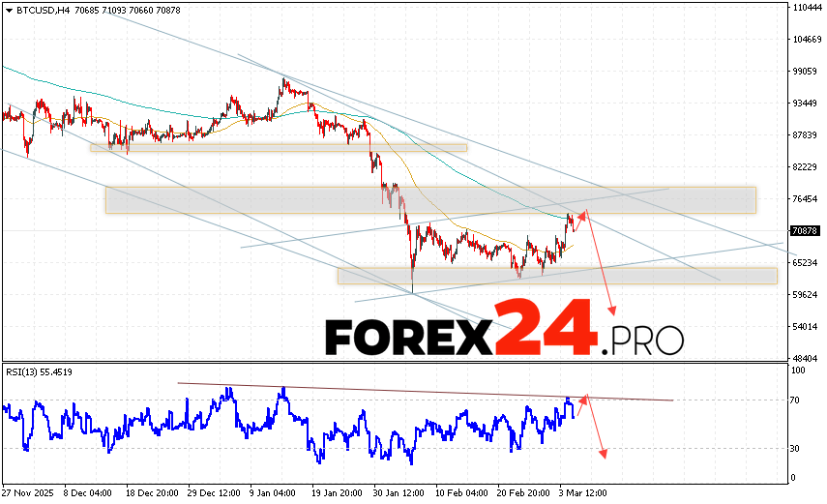Screen dimensions: 827x504
Task: Select the brown RSI descending trendline
Action: coord(426,391)
